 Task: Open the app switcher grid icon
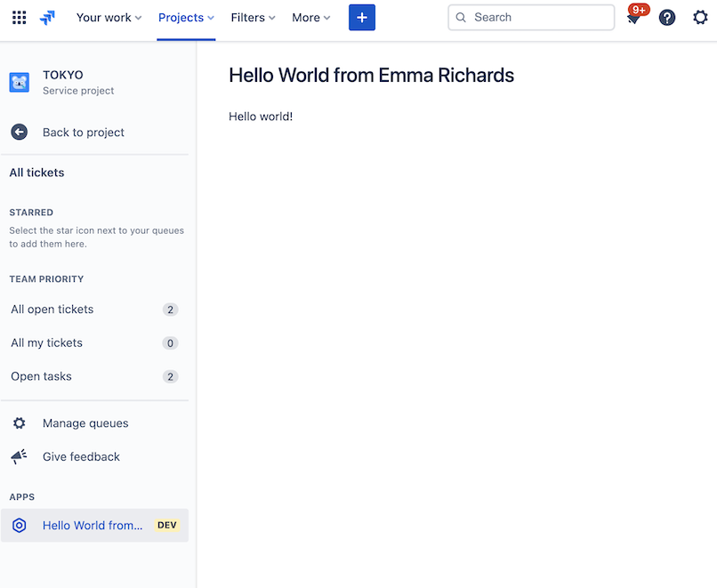click(19, 17)
